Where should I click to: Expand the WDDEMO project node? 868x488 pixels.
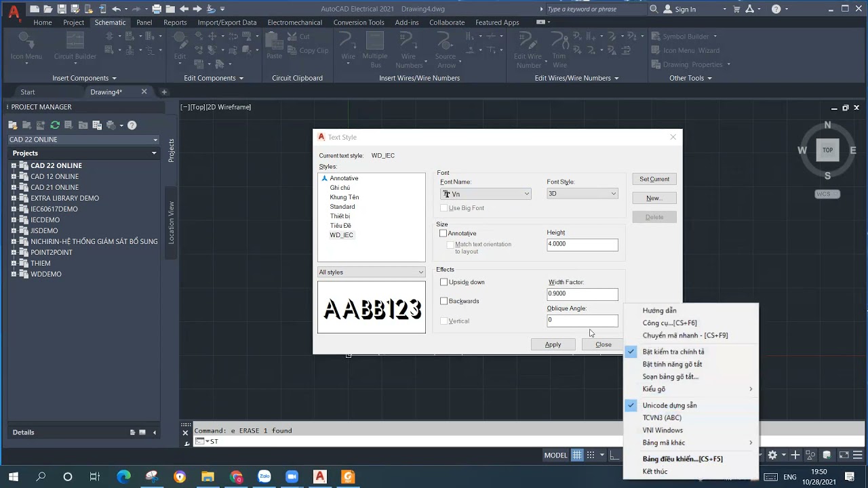coord(13,274)
